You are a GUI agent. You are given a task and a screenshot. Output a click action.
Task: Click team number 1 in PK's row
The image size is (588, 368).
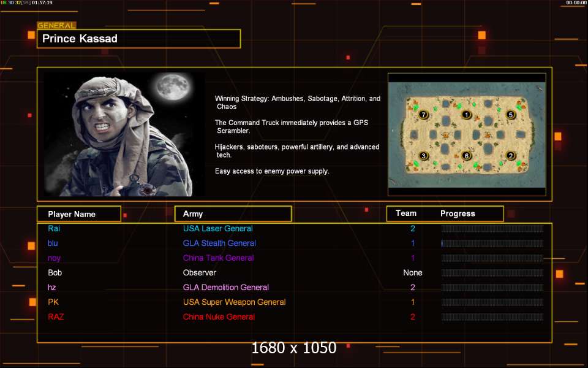413,302
